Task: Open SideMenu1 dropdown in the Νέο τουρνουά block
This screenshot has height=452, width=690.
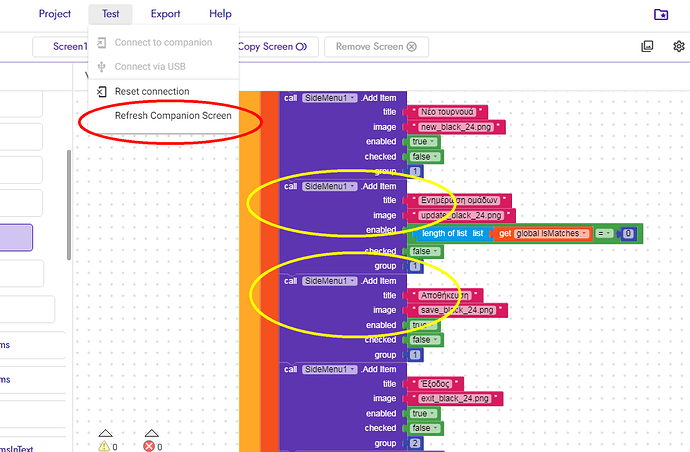Action: 330,98
